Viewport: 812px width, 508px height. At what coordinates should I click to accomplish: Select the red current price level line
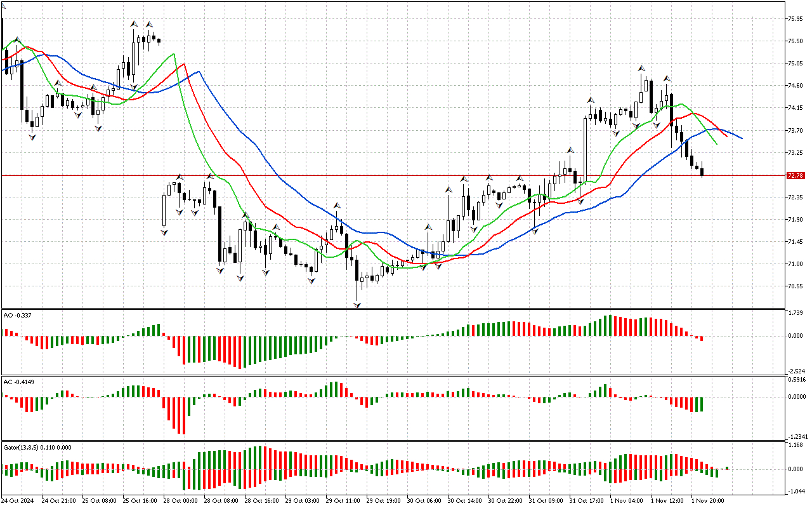point(392,175)
